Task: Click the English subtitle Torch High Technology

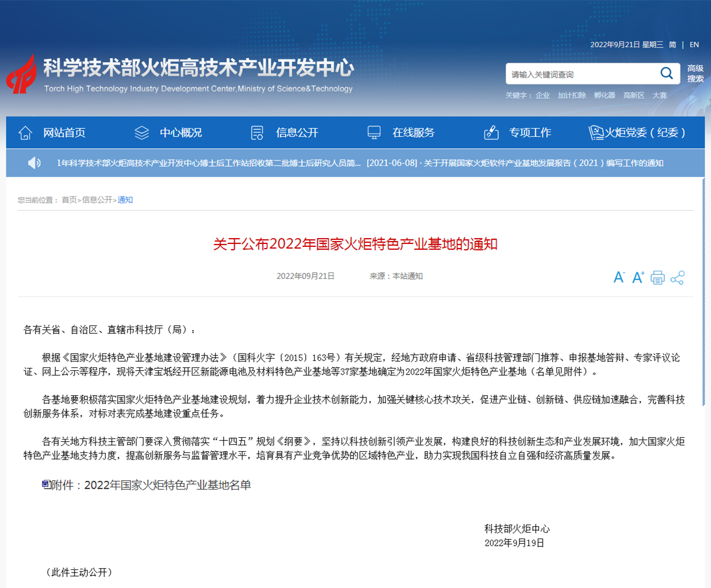Action: tap(199, 88)
